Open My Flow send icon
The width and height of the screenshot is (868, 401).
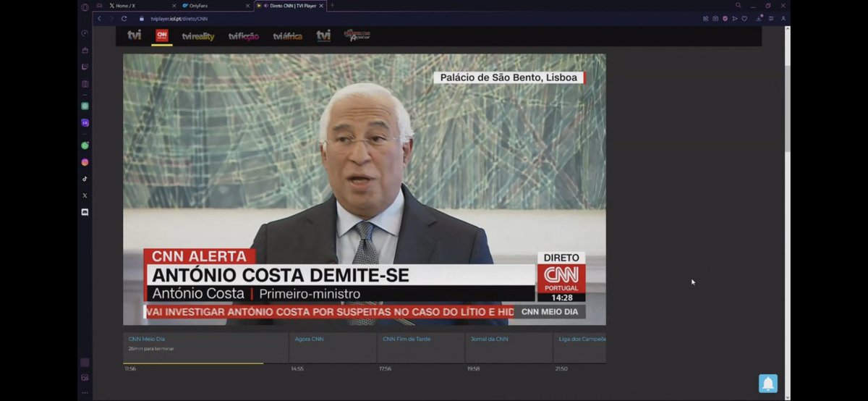[735, 18]
